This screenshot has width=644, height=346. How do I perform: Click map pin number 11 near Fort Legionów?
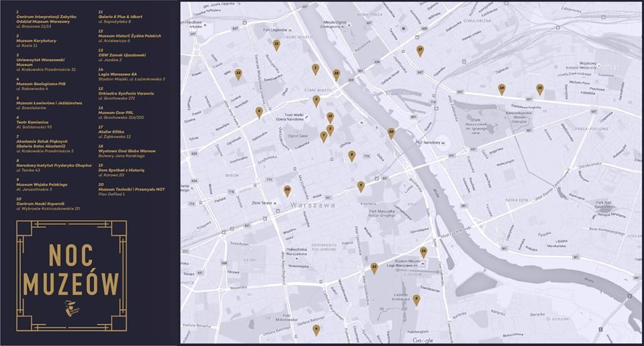pos(276,45)
